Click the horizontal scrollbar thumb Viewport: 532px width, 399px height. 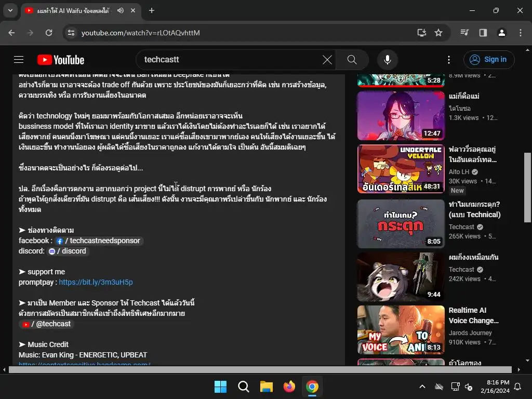(260, 369)
